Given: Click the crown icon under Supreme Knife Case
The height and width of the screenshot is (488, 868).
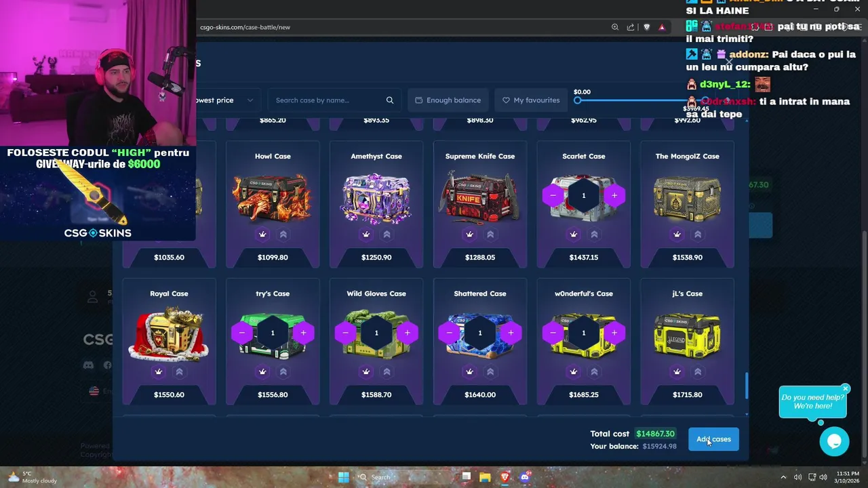Looking at the screenshot, I should 469,235.
